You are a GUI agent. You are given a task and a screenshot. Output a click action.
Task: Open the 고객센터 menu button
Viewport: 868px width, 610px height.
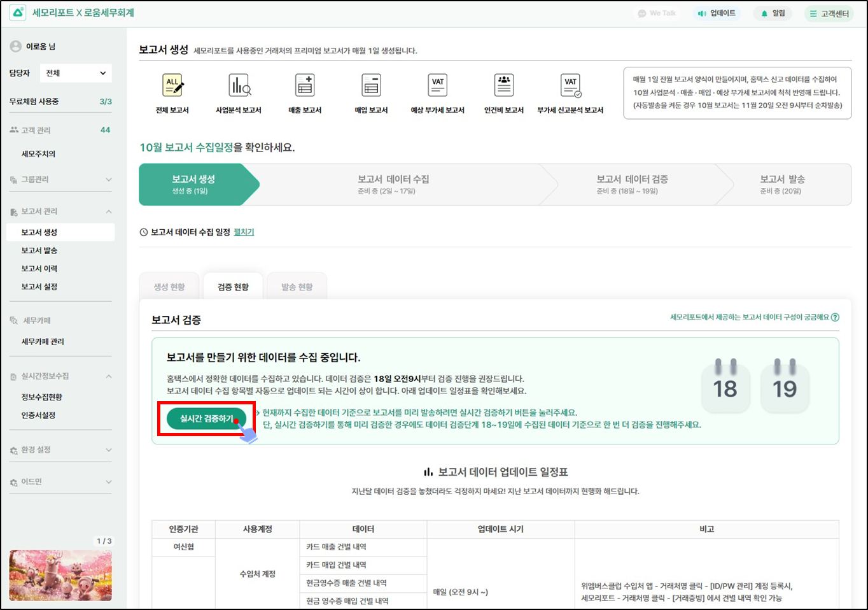click(829, 13)
